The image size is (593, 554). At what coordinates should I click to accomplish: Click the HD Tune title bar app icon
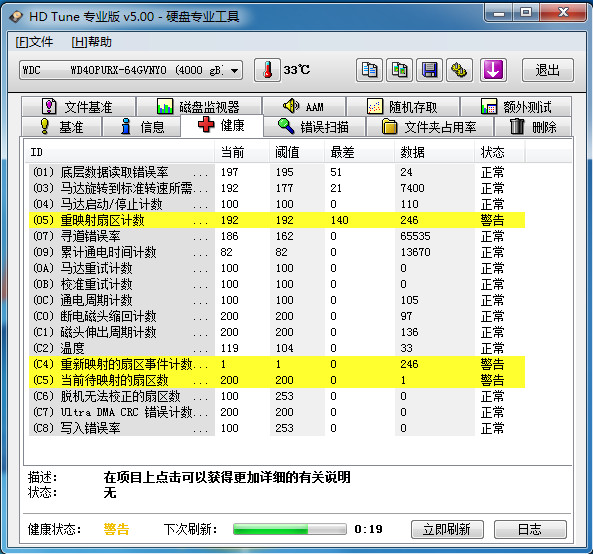point(16,16)
